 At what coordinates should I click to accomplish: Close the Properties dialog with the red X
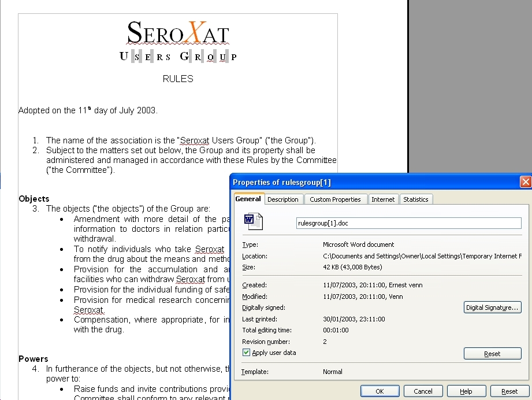point(525,182)
